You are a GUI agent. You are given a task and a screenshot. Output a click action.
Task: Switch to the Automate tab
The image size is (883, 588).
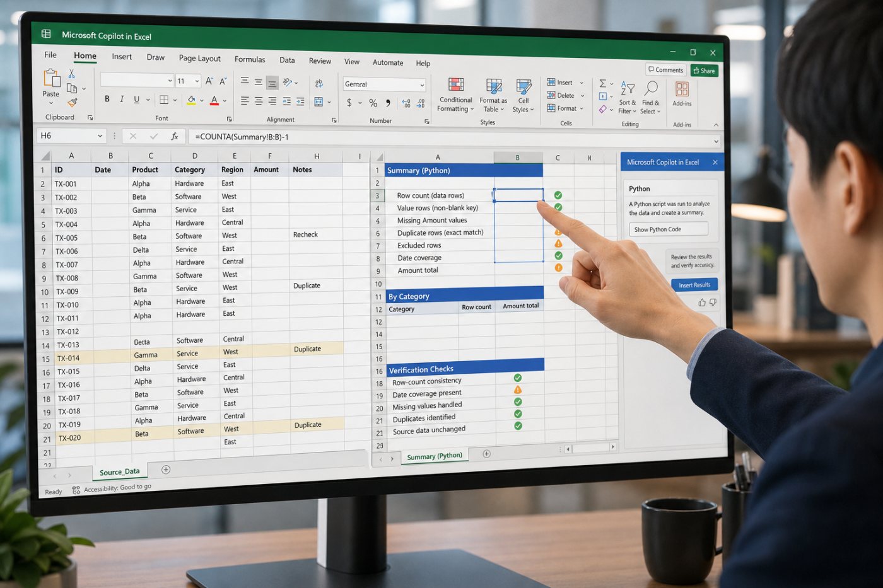[388, 62]
